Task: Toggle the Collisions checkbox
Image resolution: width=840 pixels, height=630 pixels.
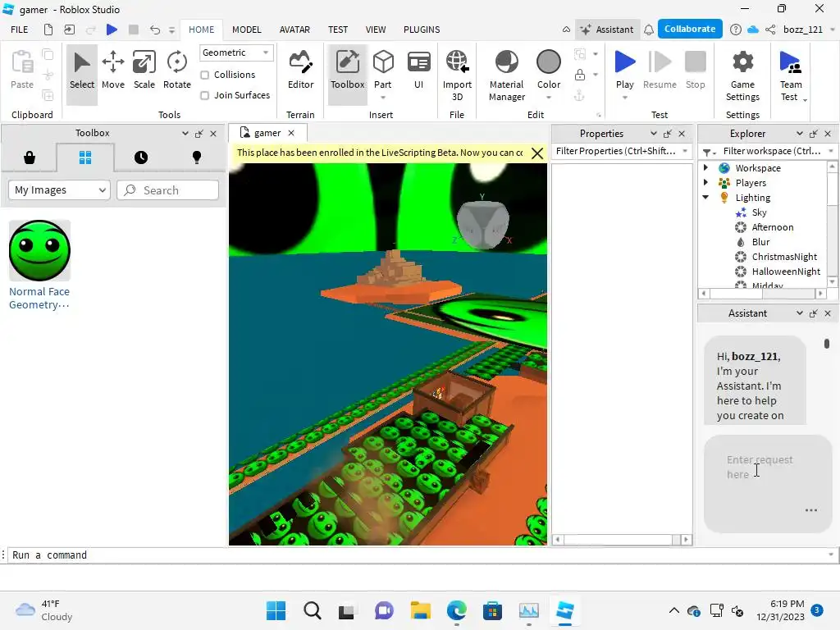Action: 204,75
